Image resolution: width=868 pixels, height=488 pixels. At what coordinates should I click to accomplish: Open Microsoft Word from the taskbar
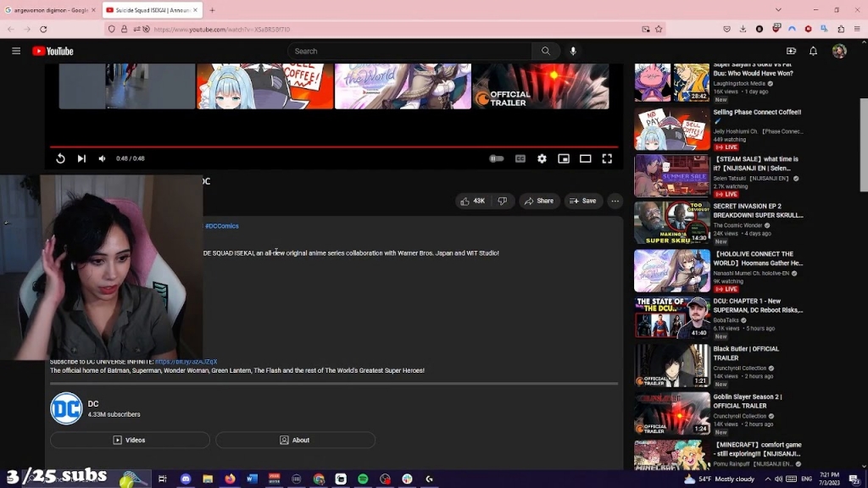tap(252, 480)
